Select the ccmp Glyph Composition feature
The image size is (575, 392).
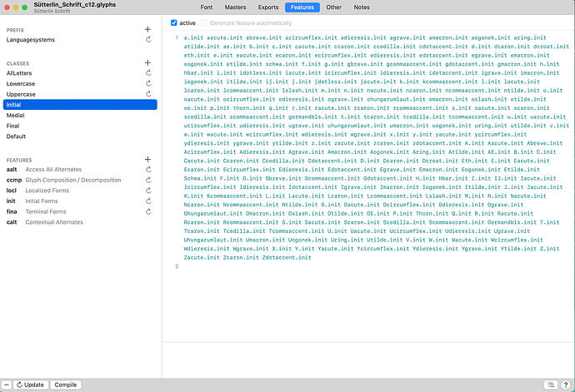tap(80, 180)
